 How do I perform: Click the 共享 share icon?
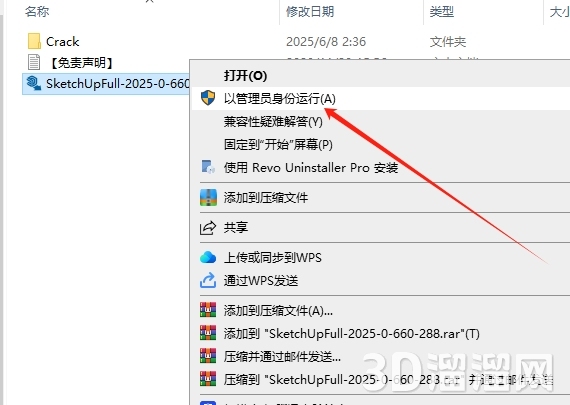pos(208,228)
